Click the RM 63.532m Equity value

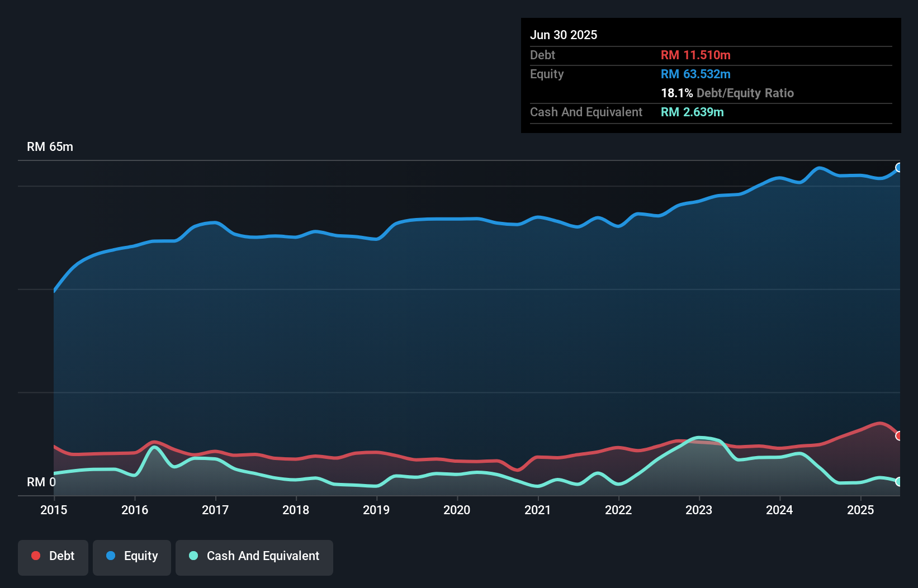(x=695, y=74)
